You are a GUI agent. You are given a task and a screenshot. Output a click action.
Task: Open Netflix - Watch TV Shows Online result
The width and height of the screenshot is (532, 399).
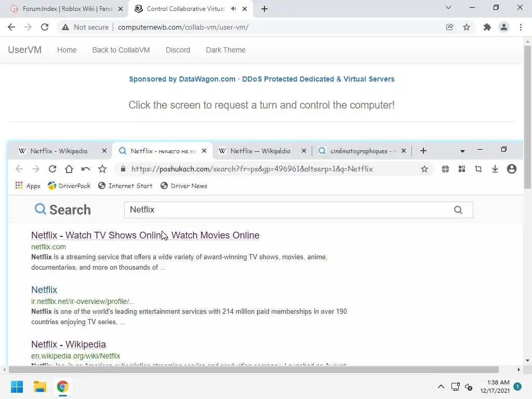(145, 235)
